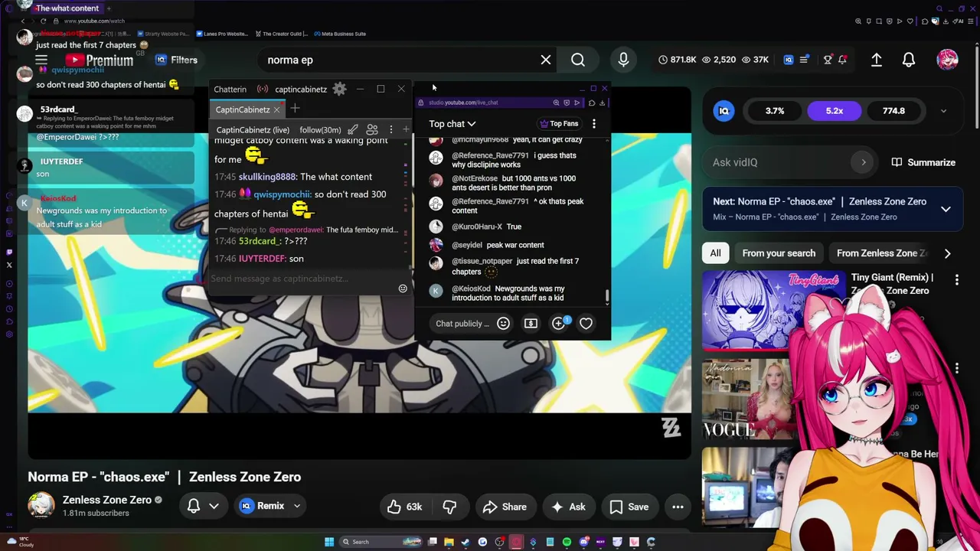980x551 pixels.
Task: Select the 774.8 vidIQ metric pill
Action: point(893,111)
